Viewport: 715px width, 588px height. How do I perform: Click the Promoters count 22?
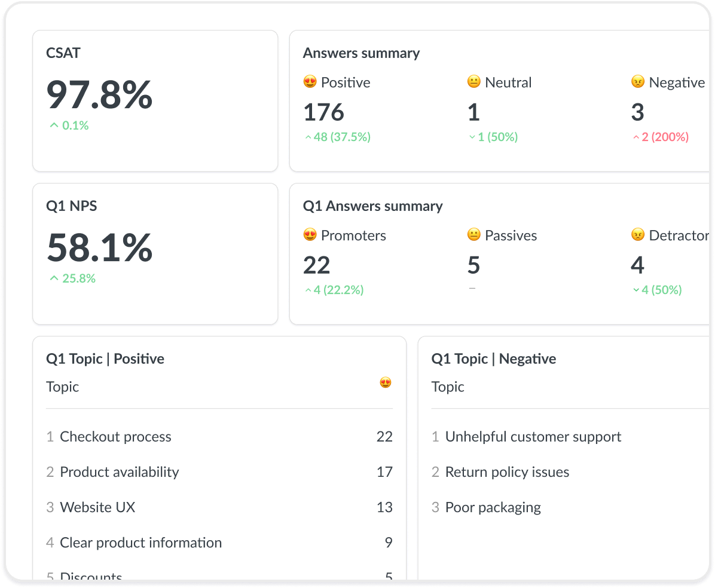pyautogui.click(x=316, y=265)
